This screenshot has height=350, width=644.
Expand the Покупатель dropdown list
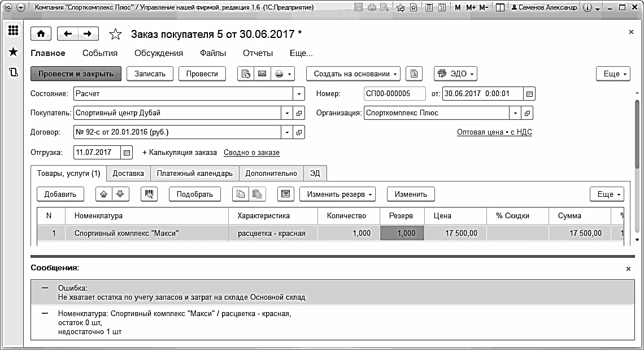click(287, 113)
